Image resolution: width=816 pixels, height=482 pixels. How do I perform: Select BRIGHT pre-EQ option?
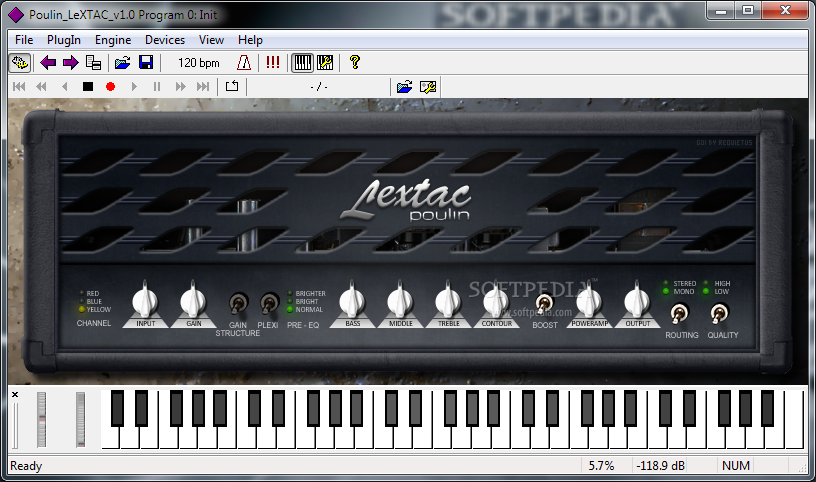(290, 301)
